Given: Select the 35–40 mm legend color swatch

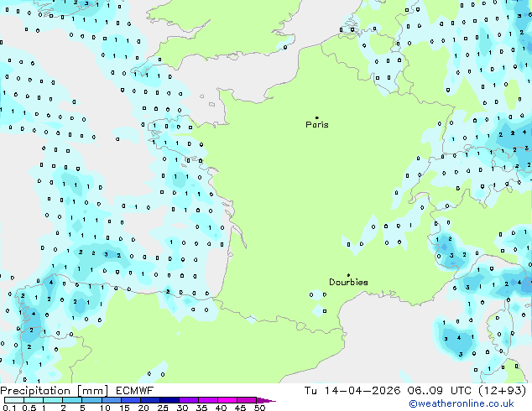Looking at the screenshot, I should point(208,400).
